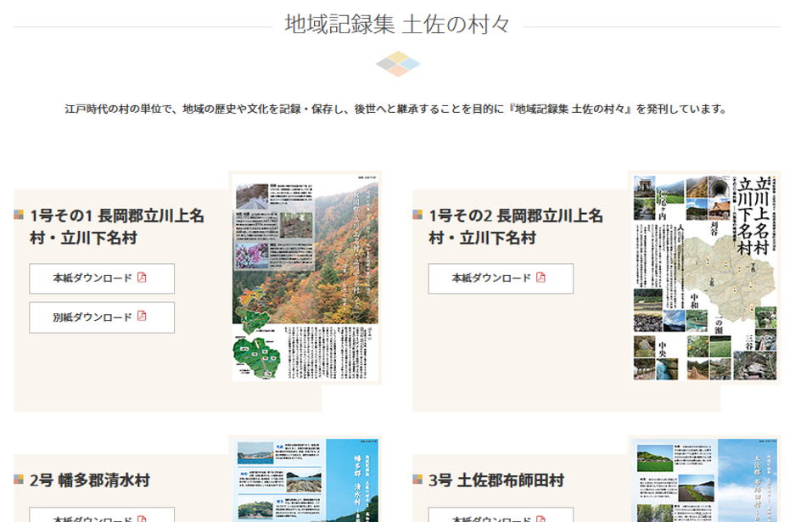Open the 1号その2 map cover thumbnail
The width and height of the screenshot is (812, 522).
click(x=704, y=278)
